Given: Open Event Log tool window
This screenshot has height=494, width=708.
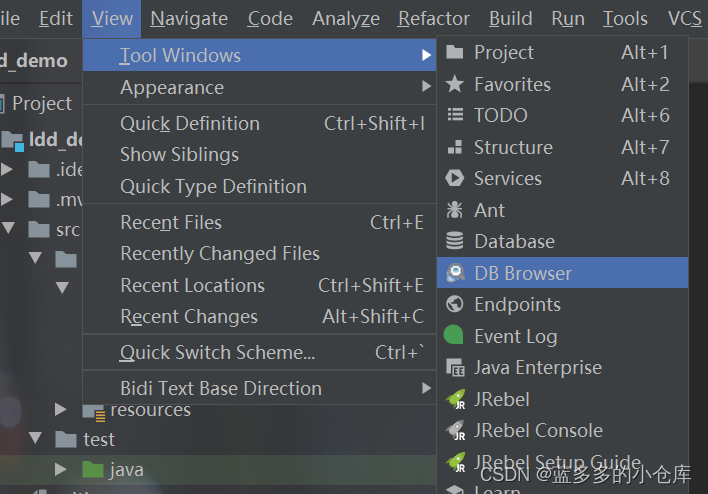Looking at the screenshot, I should [562, 336].
